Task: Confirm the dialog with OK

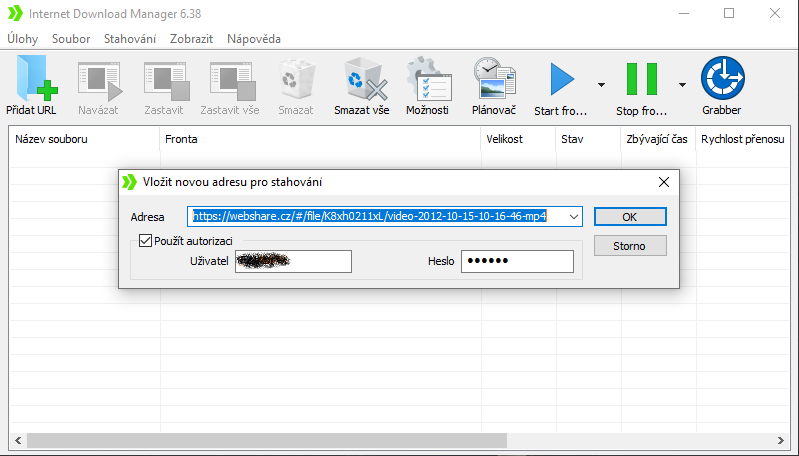Action: coord(630,217)
